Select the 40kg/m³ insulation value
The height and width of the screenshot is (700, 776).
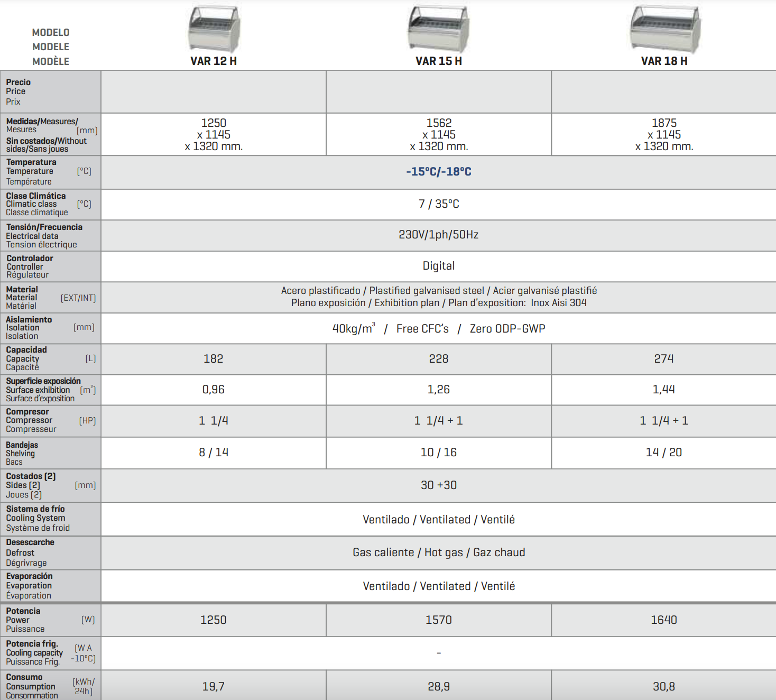[x=354, y=329]
